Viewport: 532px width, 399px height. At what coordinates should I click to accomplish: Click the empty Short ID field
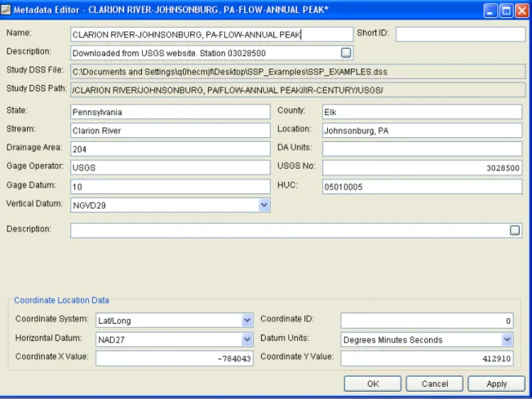click(461, 34)
